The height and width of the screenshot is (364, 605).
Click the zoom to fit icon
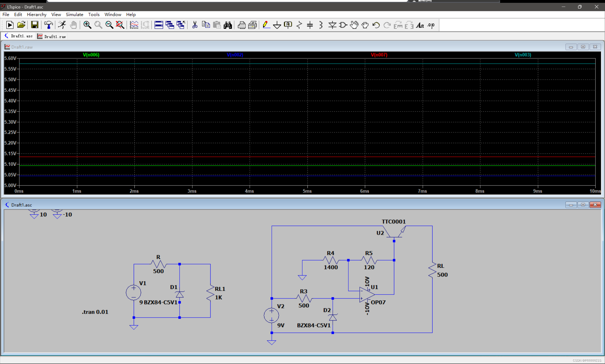coord(120,25)
